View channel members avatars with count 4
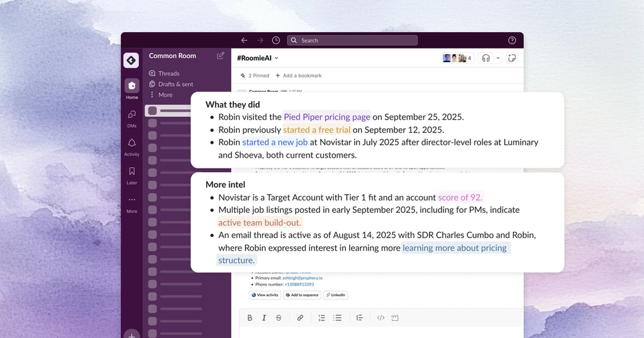 [457, 58]
